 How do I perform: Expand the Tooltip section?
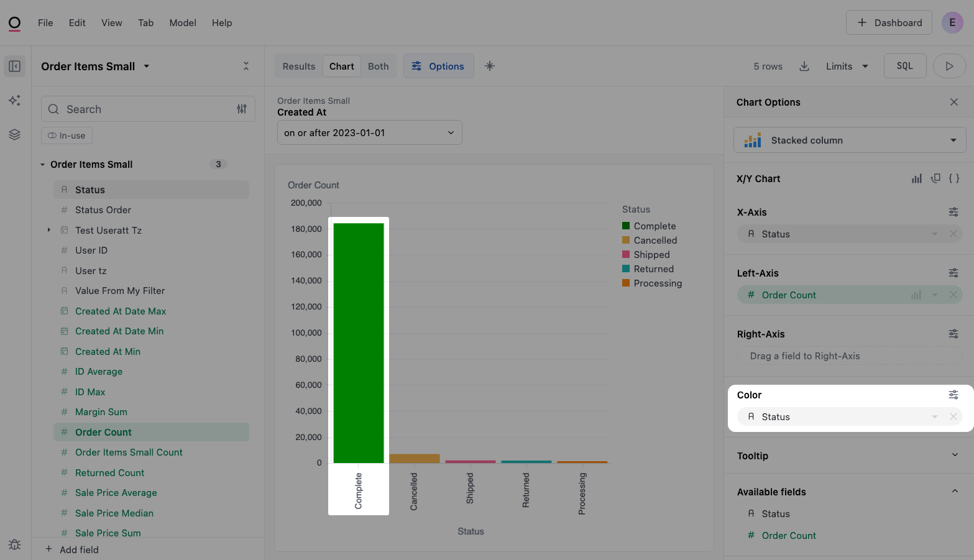pos(955,456)
